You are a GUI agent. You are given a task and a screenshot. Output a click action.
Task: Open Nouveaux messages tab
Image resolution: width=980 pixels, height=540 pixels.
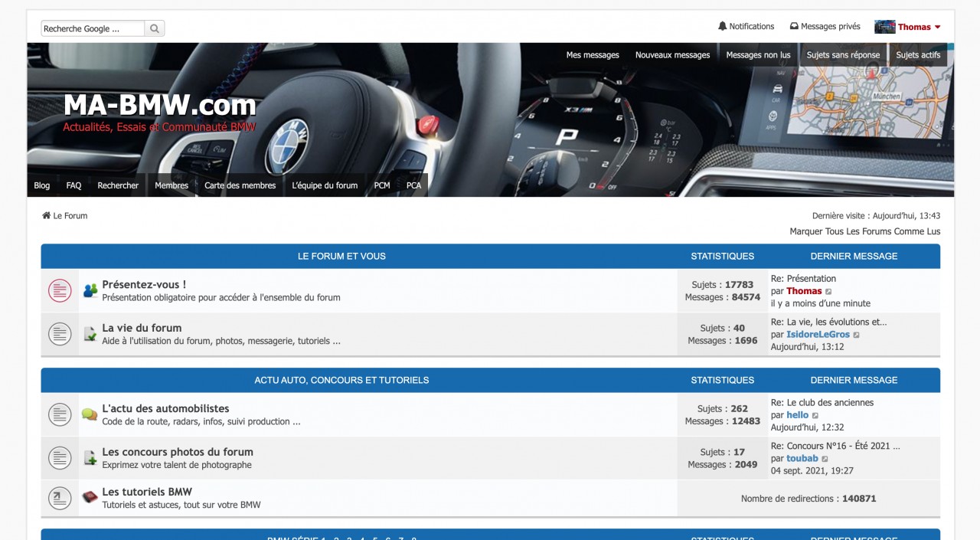point(672,55)
